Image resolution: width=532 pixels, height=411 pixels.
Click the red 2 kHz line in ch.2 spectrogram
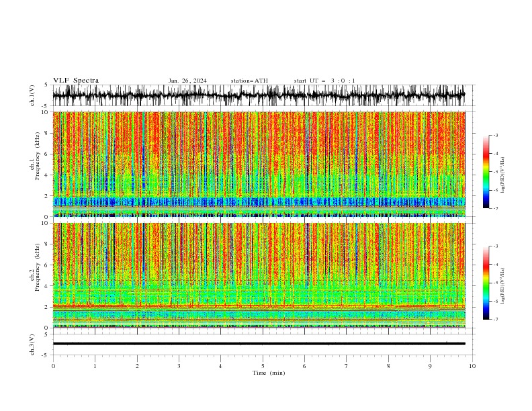[259, 306]
